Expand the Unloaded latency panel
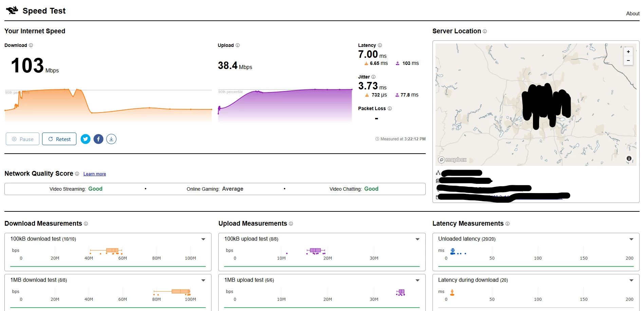The image size is (644, 311). click(631, 239)
